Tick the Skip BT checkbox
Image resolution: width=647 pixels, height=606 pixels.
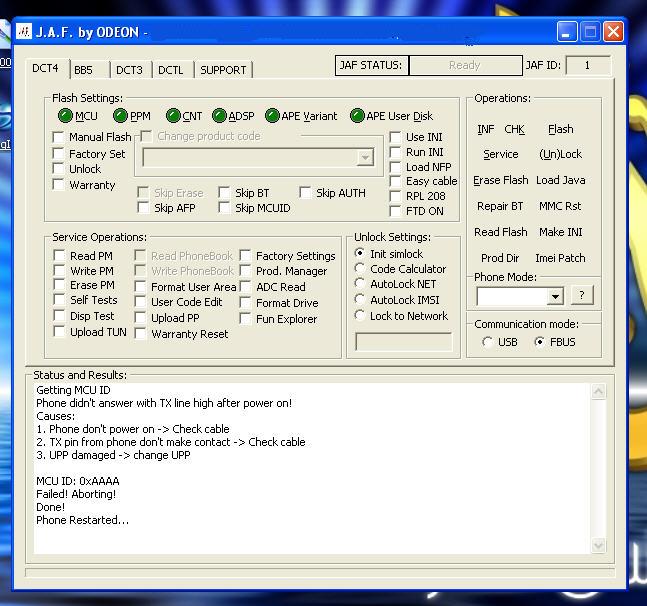(x=224, y=192)
